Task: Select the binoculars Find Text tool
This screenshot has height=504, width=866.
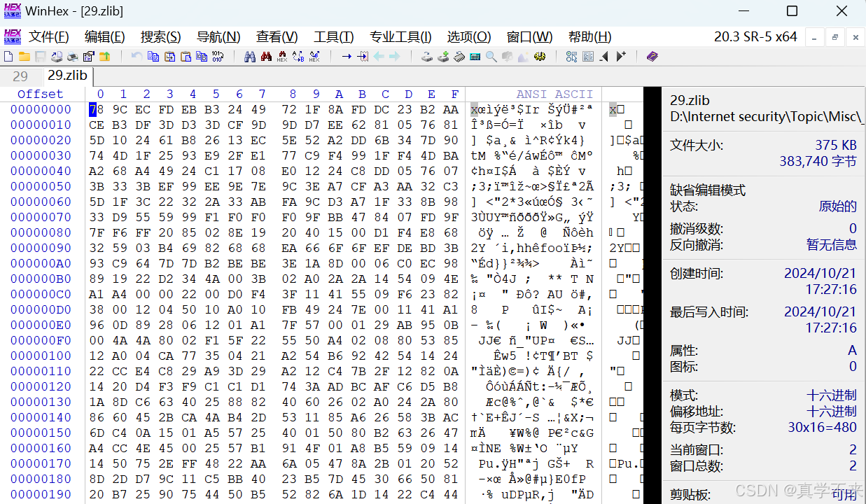Action: point(251,57)
